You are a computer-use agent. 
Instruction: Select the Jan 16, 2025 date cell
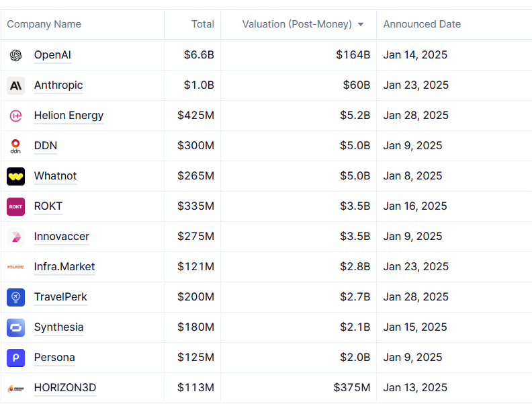(454, 206)
